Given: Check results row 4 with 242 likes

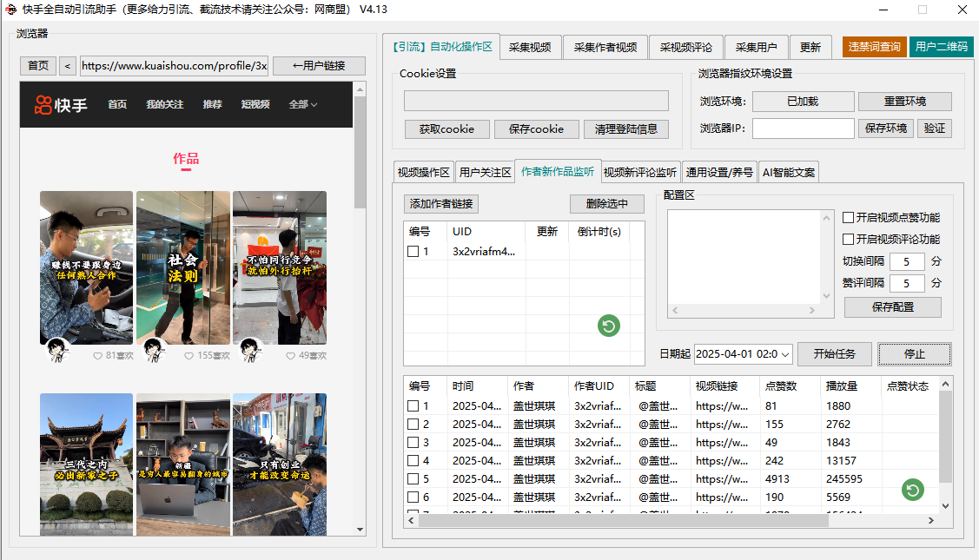Looking at the screenshot, I should click(x=413, y=461).
